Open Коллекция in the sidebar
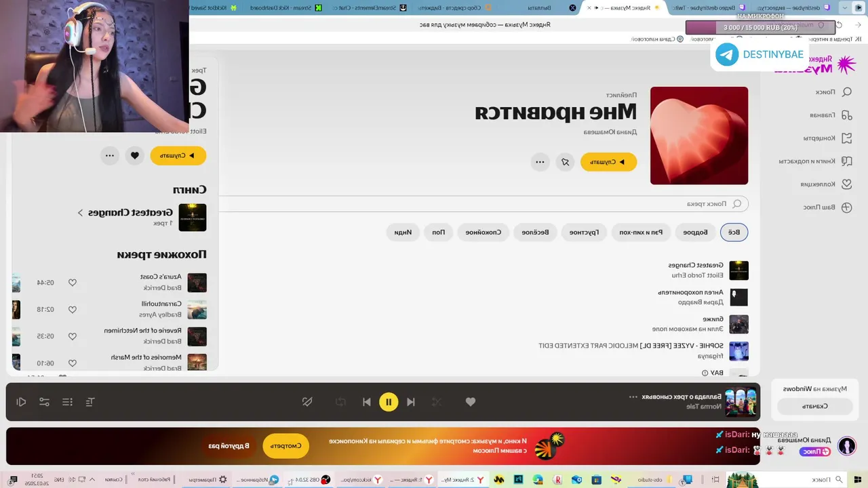Viewport: 868px width, 488px height. (x=826, y=184)
